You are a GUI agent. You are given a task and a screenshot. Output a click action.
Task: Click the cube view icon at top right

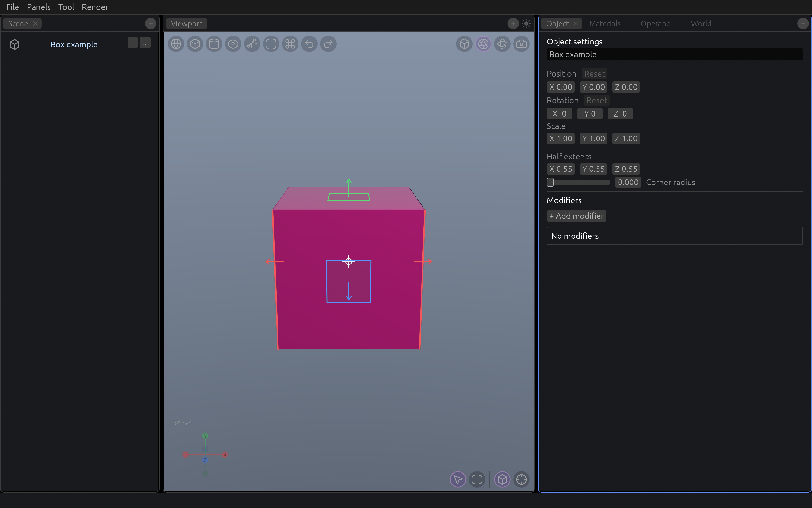[464, 44]
